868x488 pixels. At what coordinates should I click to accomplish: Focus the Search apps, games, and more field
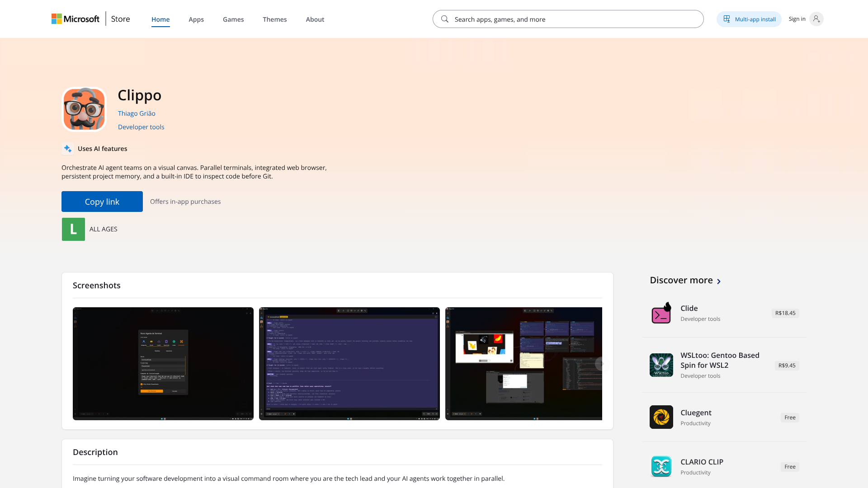click(x=568, y=19)
